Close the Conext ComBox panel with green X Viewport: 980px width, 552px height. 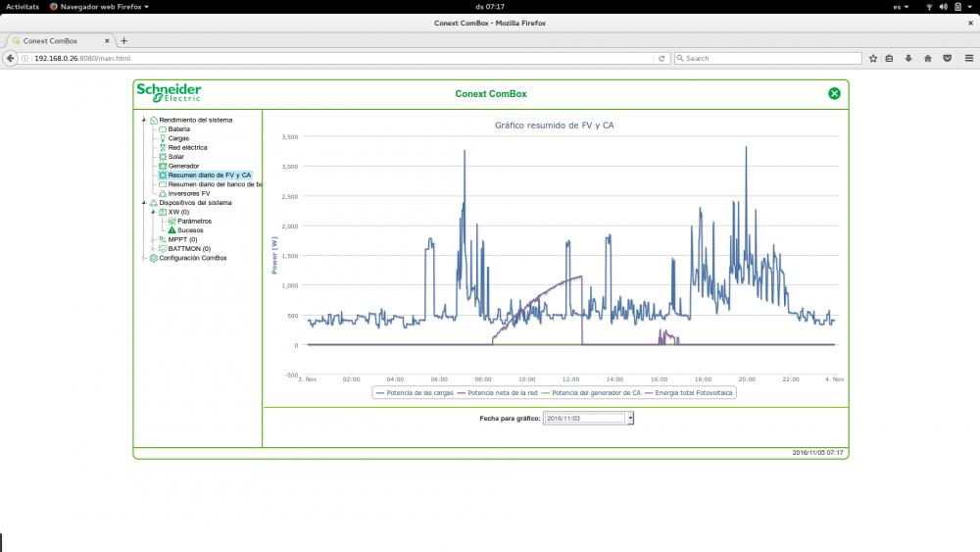pyautogui.click(x=834, y=94)
